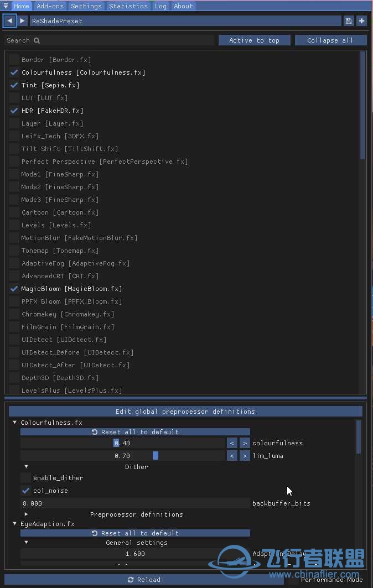This screenshot has height=588, width=373.
Task: Increase colourfulness with the right arrow button
Action: pyautogui.click(x=245, y=443)
